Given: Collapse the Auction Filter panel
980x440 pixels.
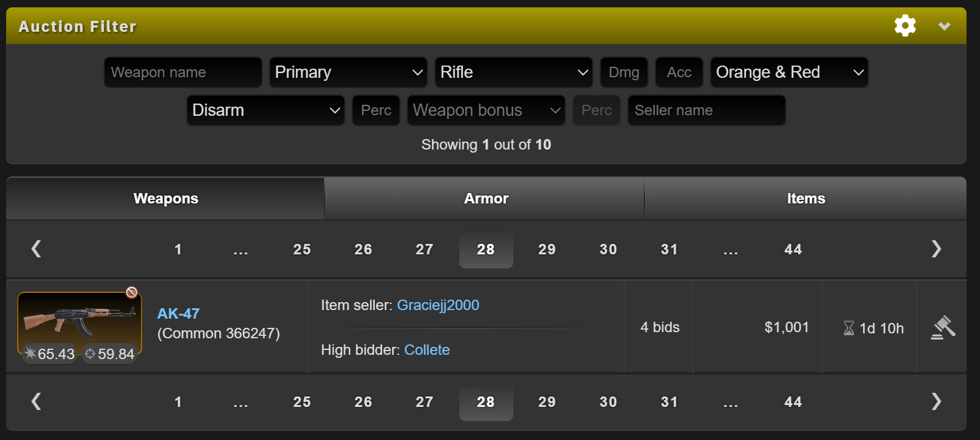Looking at the screenshot, I should click(944, 26).
